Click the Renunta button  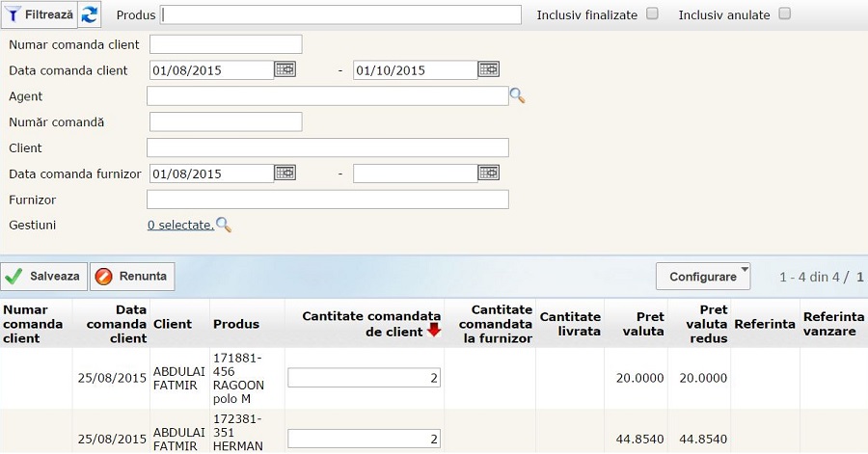(132, 277)
